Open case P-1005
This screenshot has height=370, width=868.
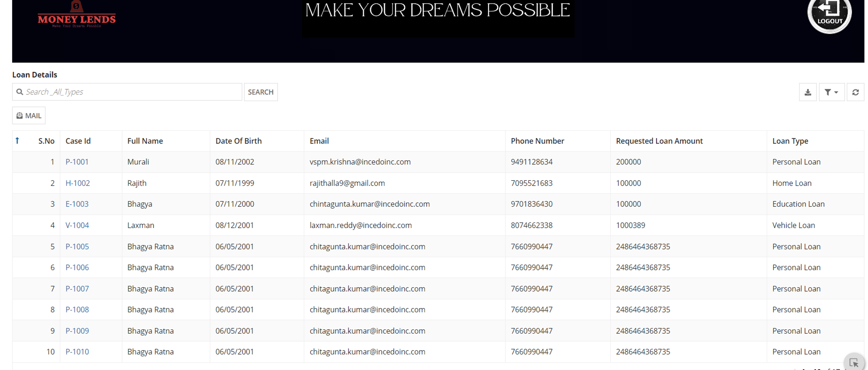pos(77,247)
